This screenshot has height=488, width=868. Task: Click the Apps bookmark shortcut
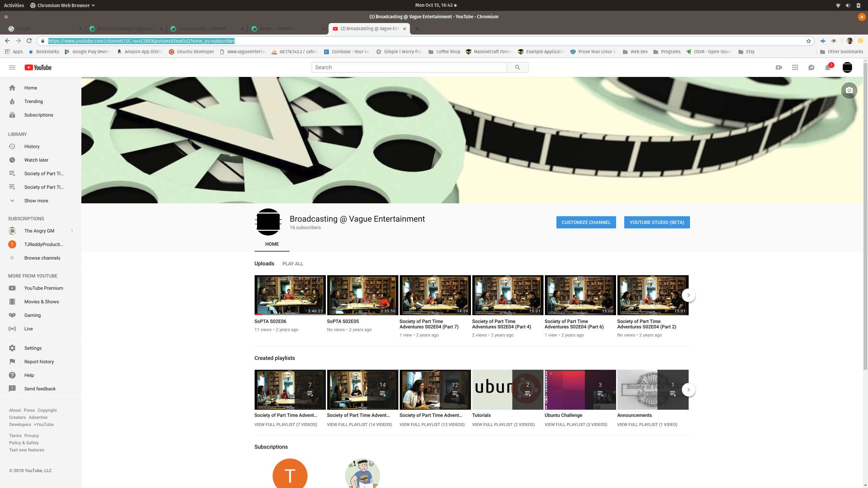(14, 52)
